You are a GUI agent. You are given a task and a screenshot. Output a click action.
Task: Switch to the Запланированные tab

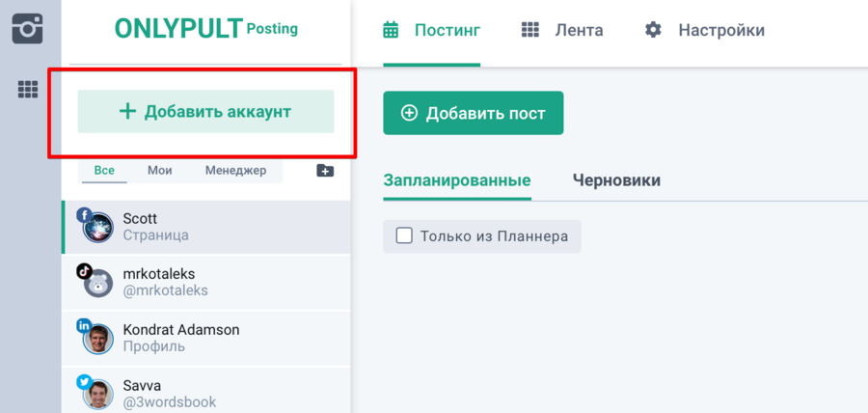pos(456,180)
